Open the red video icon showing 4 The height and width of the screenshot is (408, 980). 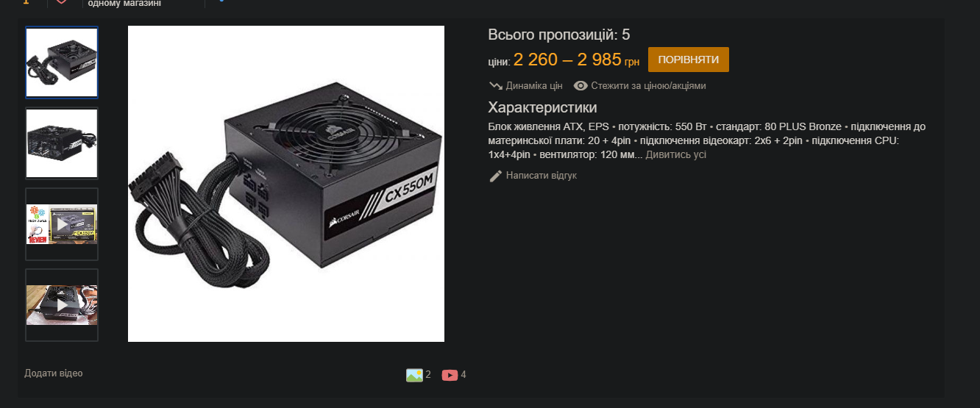(x=450, y=375)
